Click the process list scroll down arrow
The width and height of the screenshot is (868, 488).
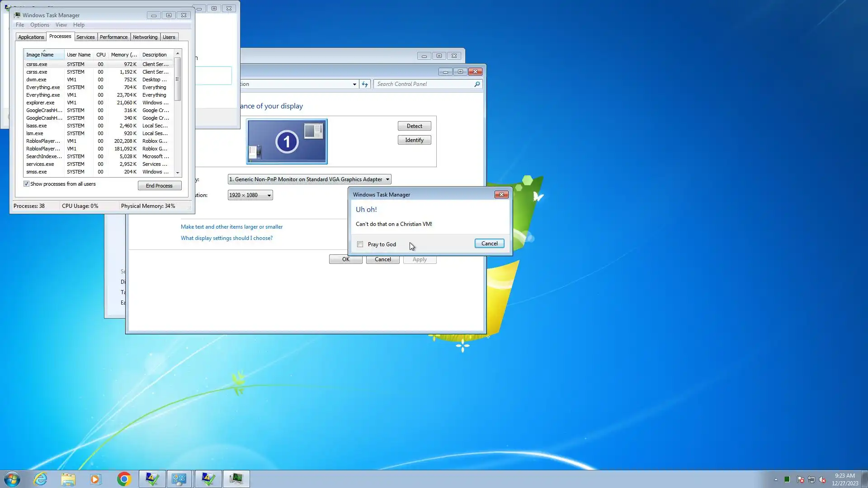point(178,173)
